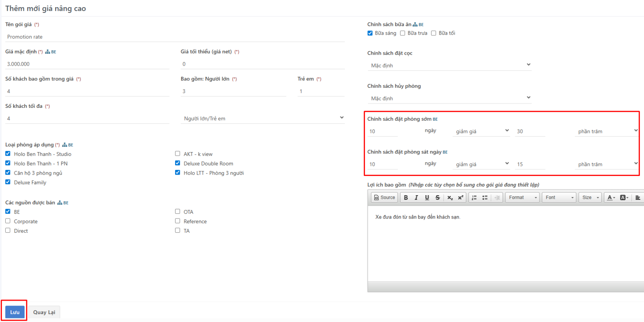
Task: Check the TA sales source
Action: coord(178,231)
